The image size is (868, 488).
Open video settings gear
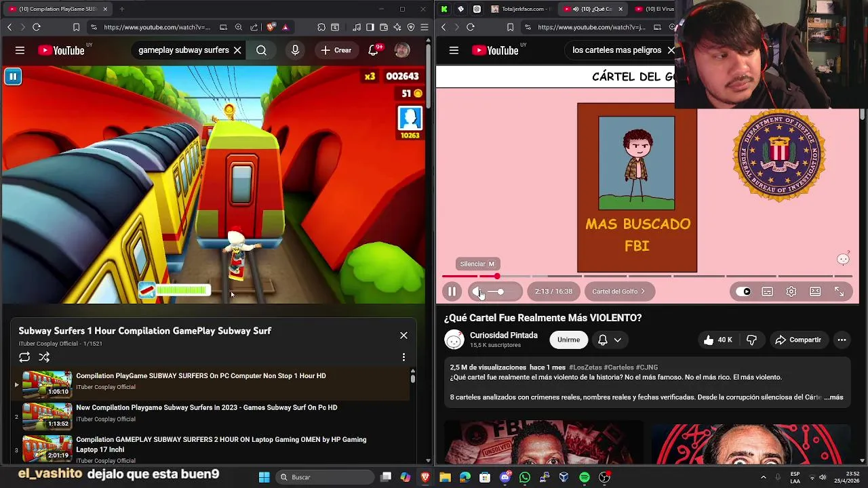[791, 291]
